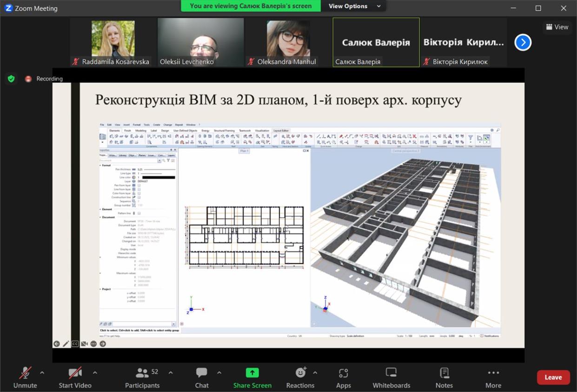Click the DEFAULT layer value
577x392 pixels.
click(x=144, y=181)
